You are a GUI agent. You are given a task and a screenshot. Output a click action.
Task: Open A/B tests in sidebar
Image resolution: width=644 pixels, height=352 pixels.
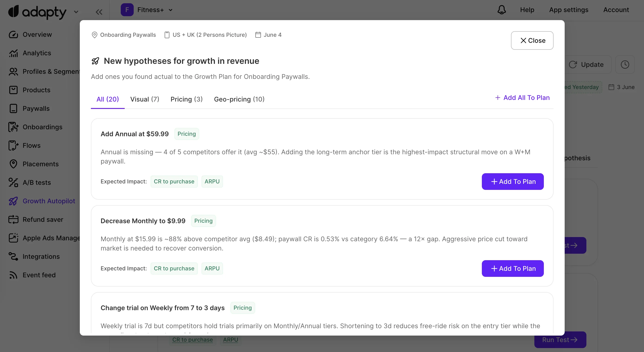37,182
